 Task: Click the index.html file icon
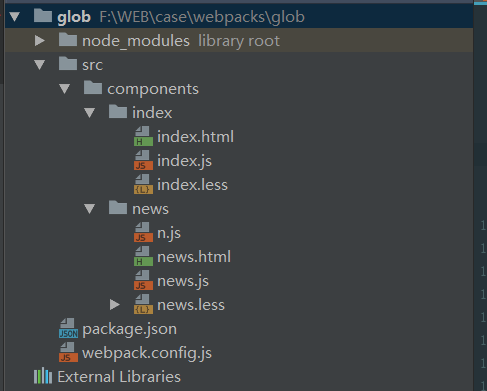[143, 137]
